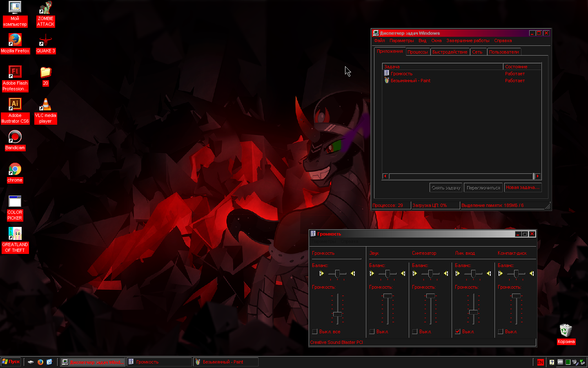Switch to the Быстродействие tab
The height and width of the screenshot is (368, 588).
click(450, 52)
